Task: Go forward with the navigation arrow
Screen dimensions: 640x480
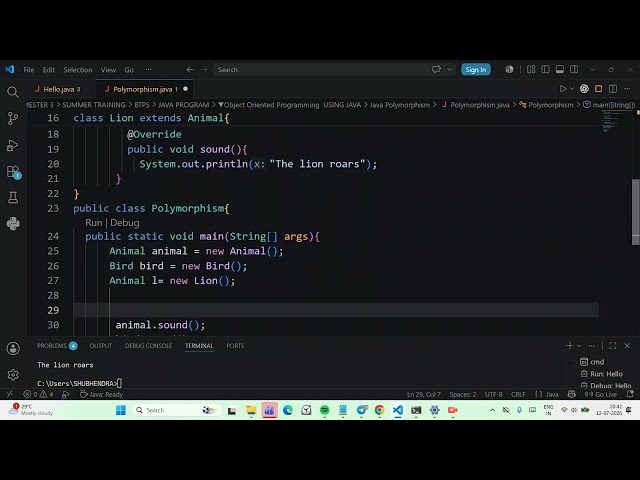Action: (204, 70)
